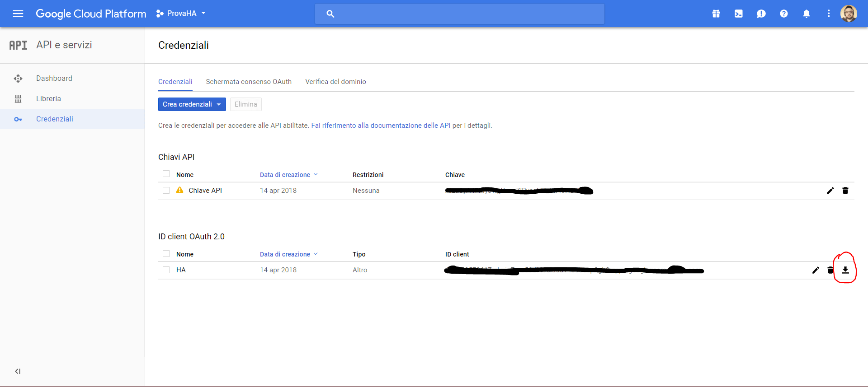The height and width of the screenshot is (387, 868).
Task: Open the help question mark icon
Action: point(783,14)
